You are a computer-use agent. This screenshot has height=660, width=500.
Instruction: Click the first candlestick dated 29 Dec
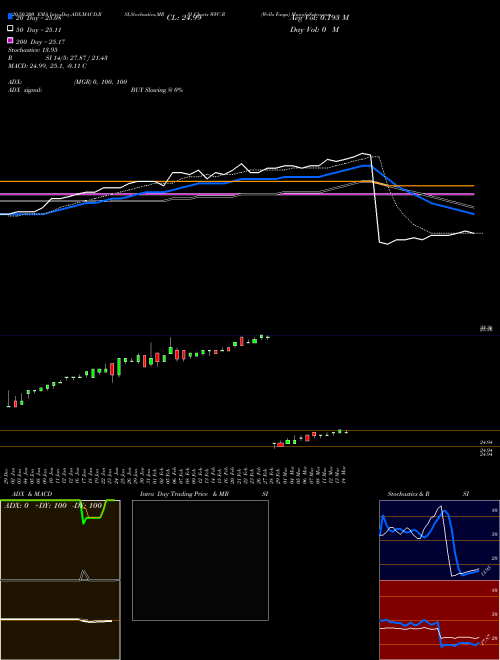tap(8, 399)
